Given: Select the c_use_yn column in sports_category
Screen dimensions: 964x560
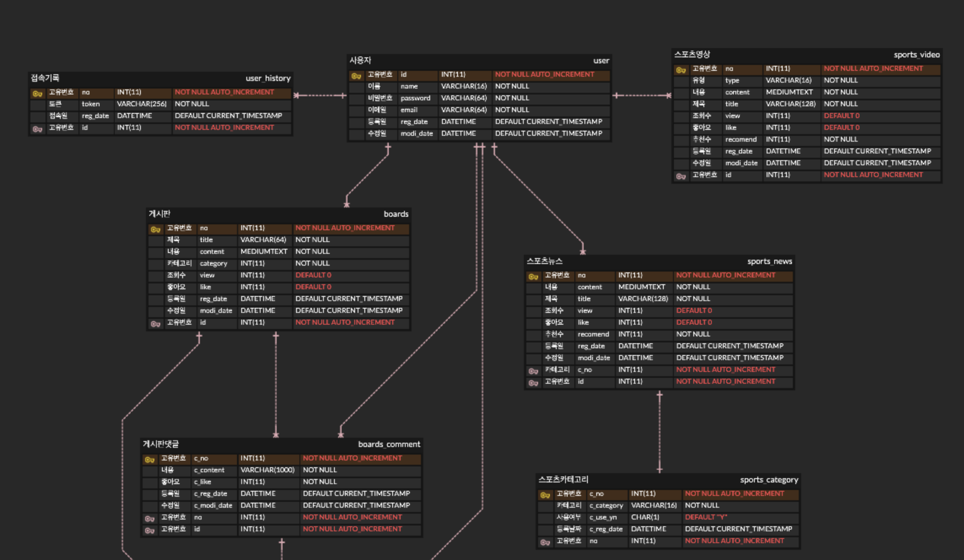Looking at the screenshot, I should click(603, 517).
